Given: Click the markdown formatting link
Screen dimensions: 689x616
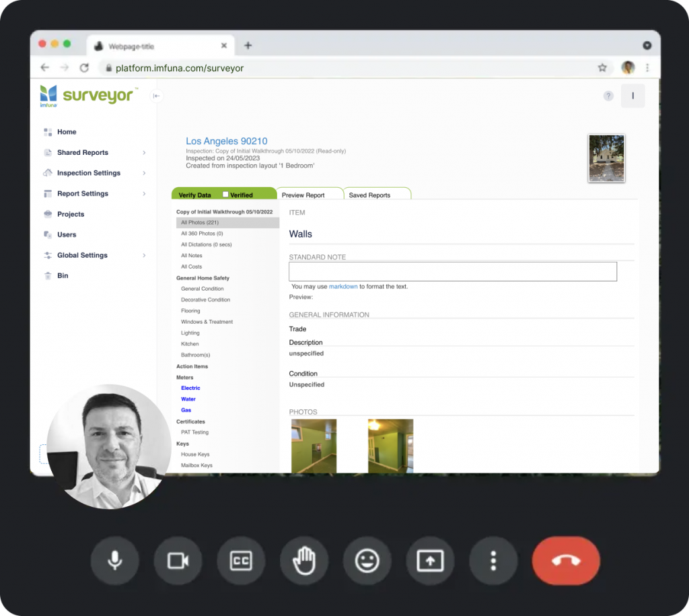Looking at the screenshot, I should coord(344,286).
